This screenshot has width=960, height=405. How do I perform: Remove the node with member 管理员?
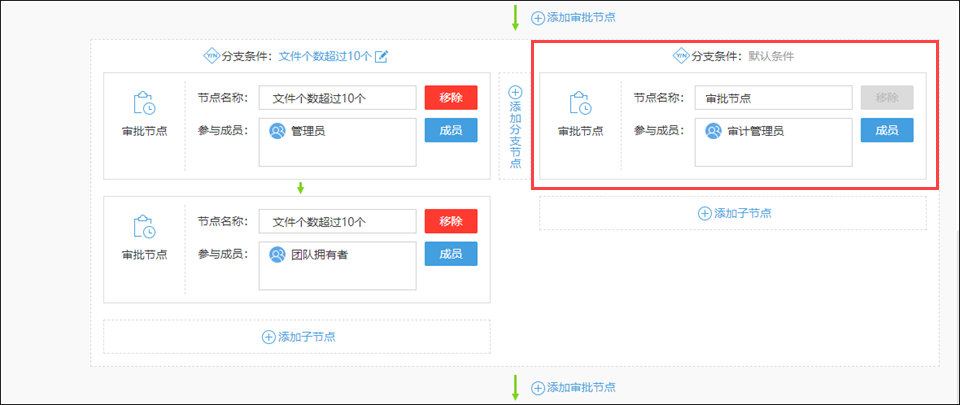[451, 98]
